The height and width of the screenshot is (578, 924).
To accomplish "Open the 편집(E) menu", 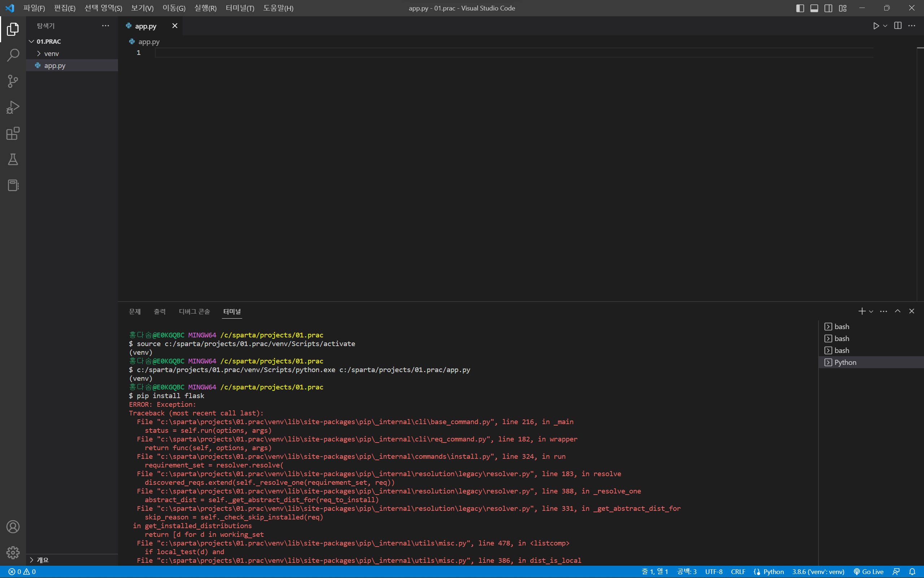I will coord(65,8).
